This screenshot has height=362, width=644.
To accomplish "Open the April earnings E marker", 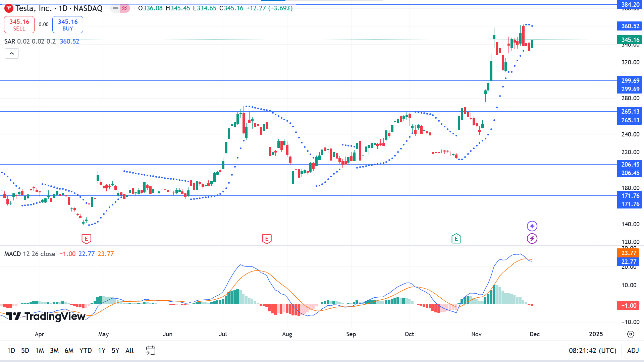I will pos(86,239).
